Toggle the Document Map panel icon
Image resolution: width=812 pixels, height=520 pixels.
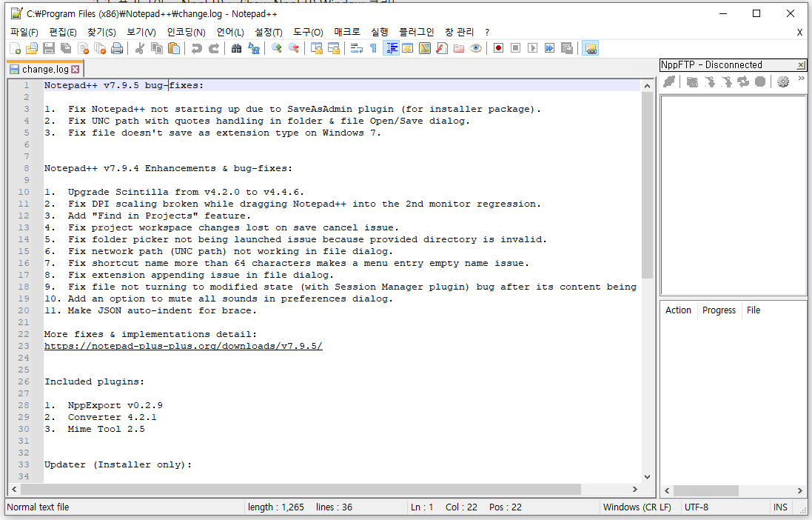(x=425, y=49)
